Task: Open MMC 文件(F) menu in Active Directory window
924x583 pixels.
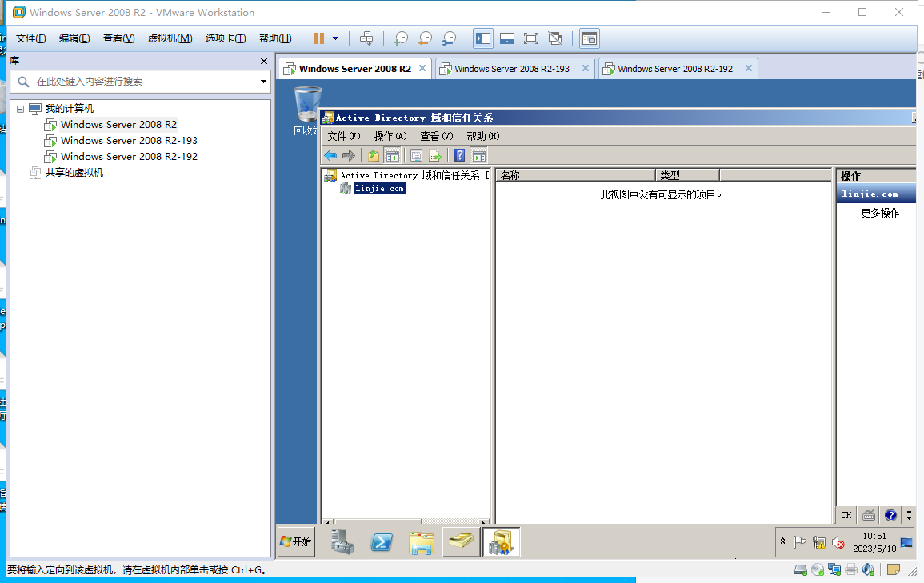Action: (344, 136)
